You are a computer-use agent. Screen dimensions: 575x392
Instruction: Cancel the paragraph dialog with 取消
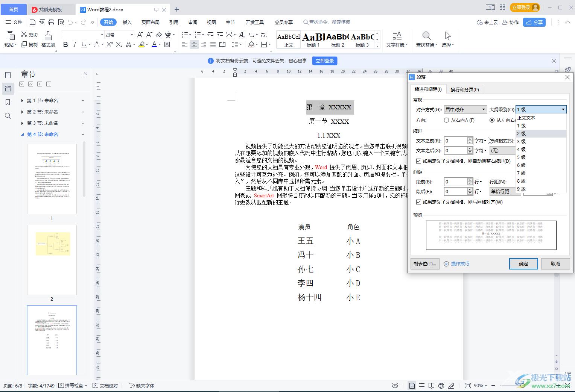555,263
